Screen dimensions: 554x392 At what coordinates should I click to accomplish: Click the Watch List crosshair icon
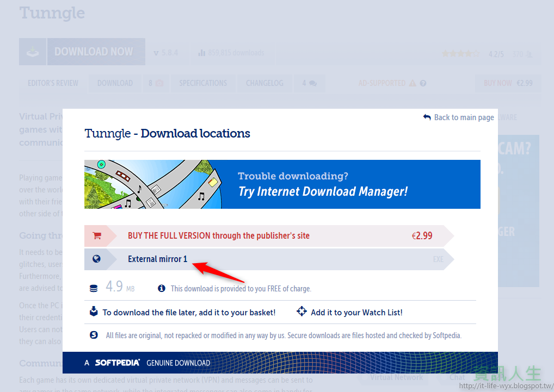tap(301, 311)
